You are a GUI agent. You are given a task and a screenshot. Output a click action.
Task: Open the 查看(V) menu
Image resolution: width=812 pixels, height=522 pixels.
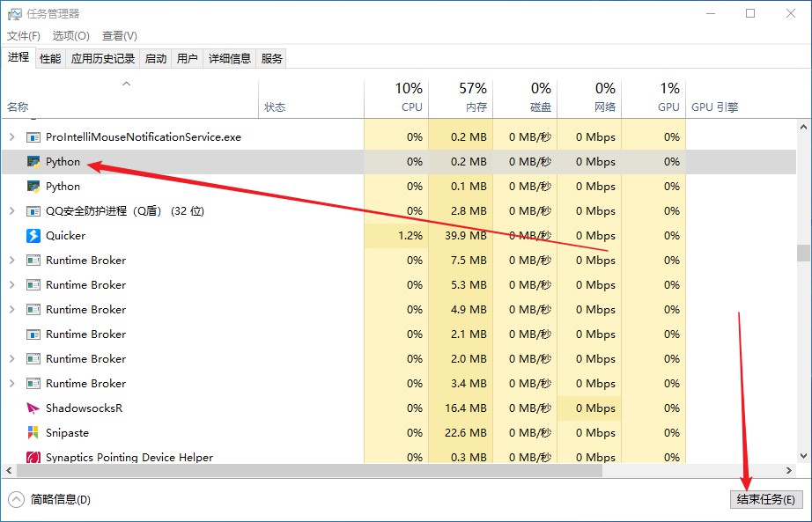(120, 36)
